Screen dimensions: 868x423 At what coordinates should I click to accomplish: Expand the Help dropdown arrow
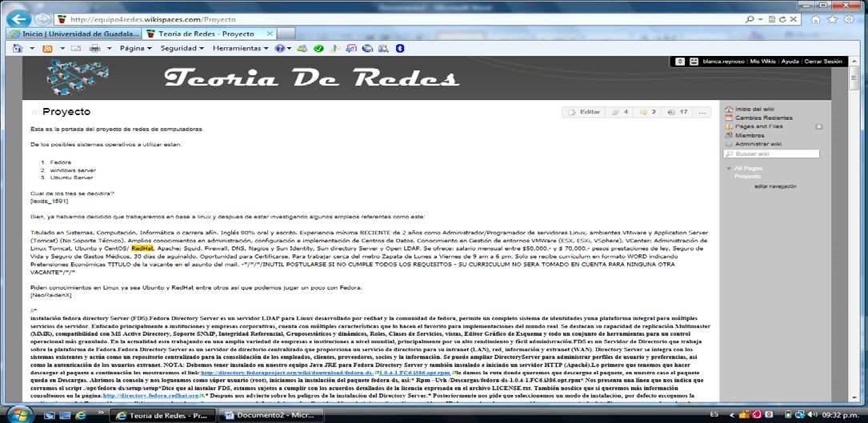coord(290,48)
